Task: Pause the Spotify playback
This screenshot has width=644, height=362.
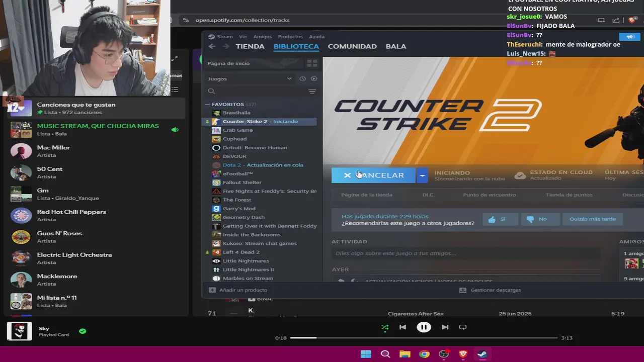Action: (424, 327)
